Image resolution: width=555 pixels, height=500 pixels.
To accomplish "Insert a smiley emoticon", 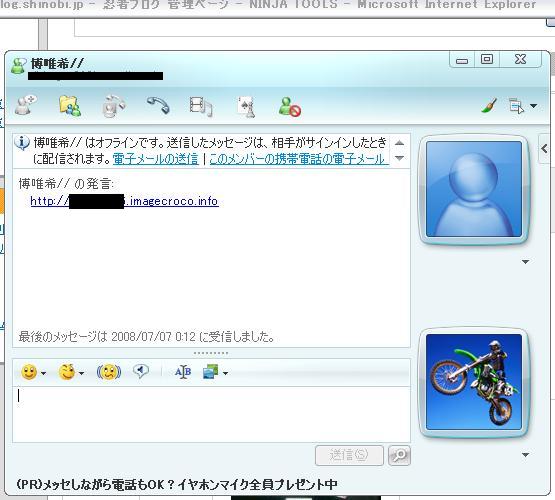I will point(29,372).
